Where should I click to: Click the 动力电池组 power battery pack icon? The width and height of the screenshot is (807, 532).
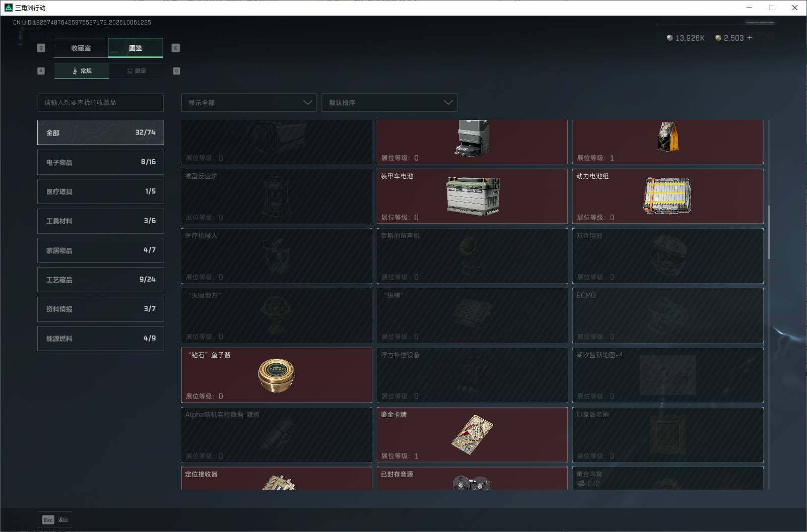tap(667, 196)
